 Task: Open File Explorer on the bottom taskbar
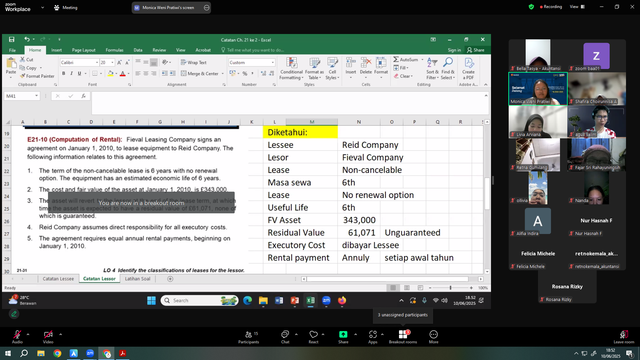point(41,353)
